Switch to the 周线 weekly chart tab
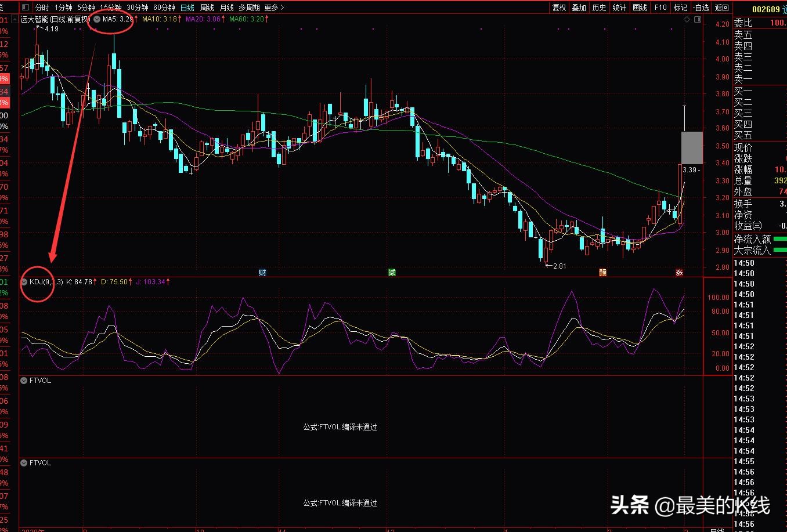 pyautogui.click(x=207, y=8)
